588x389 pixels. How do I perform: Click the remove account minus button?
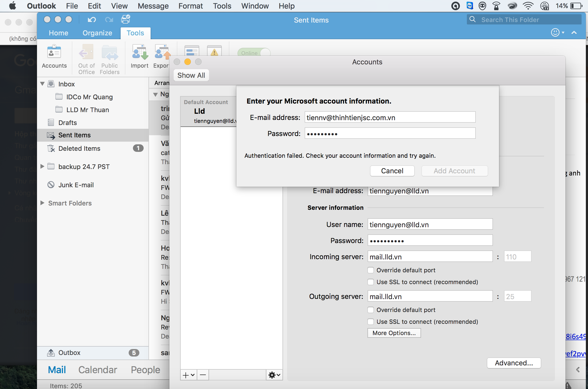click(203, 375)
